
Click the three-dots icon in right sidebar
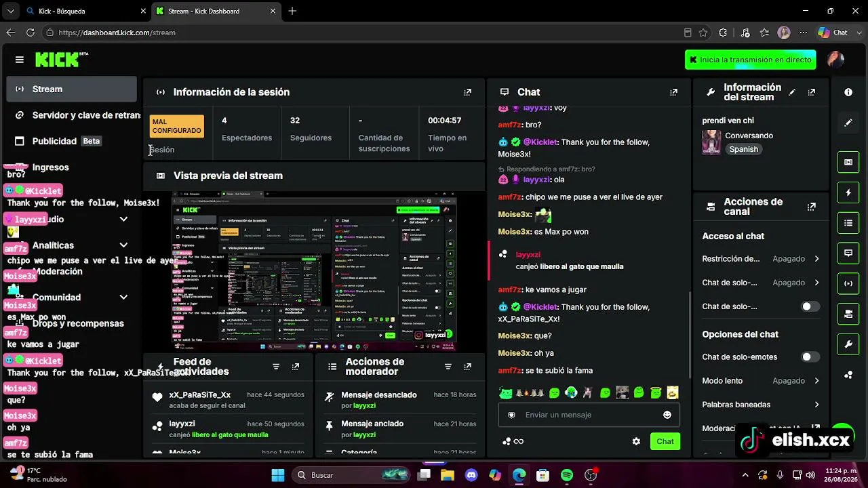point(848,375)
